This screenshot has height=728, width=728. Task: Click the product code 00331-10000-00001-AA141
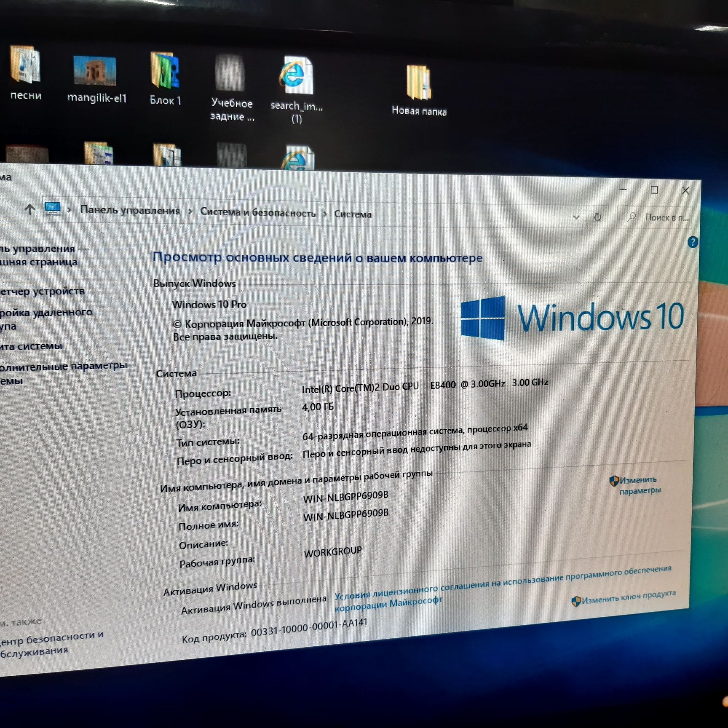coord(309,628)
